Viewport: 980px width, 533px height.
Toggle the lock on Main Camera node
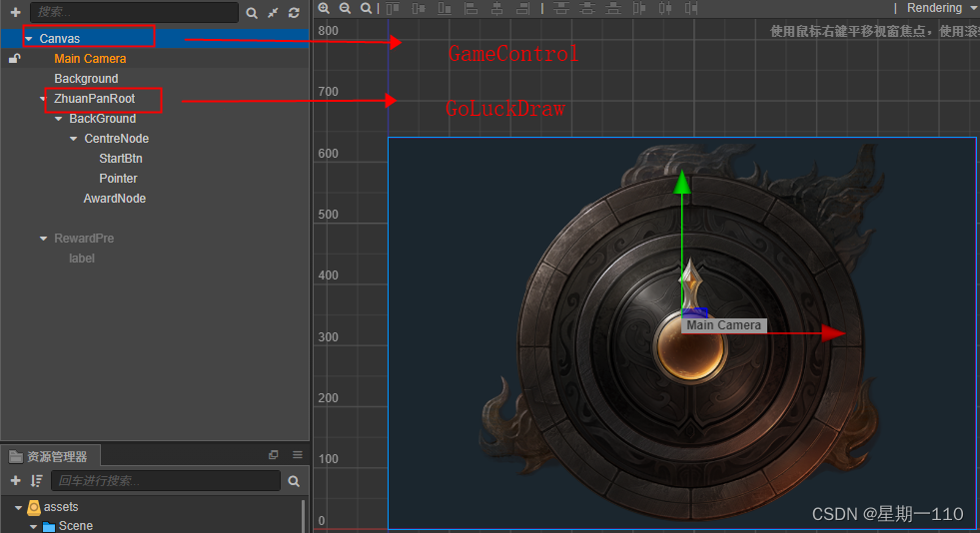14,59
